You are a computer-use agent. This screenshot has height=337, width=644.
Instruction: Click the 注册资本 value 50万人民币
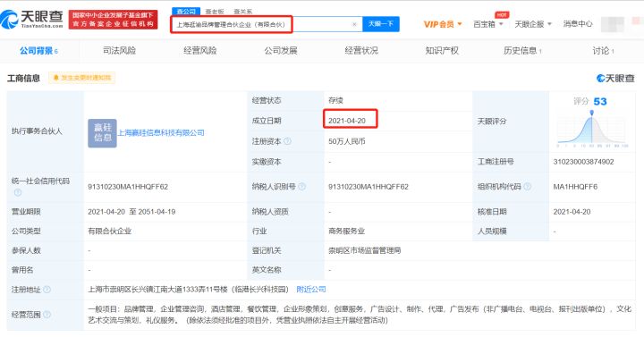tap(347, 141)
